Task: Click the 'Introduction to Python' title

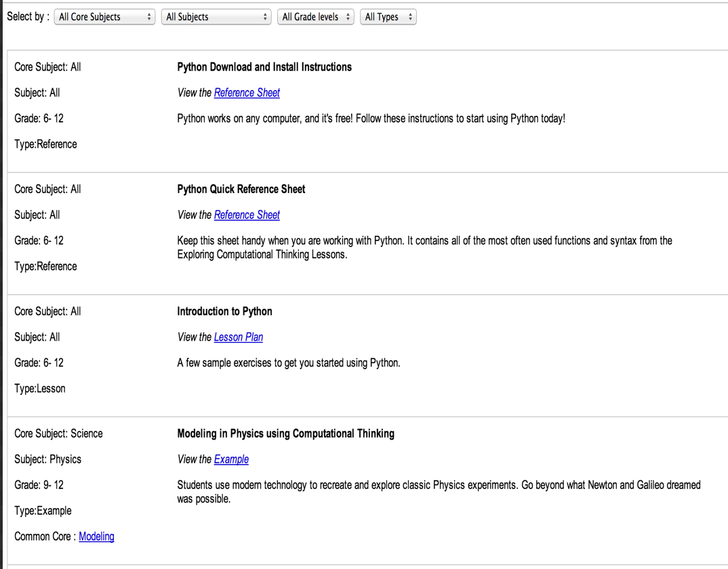Action: 225,312
